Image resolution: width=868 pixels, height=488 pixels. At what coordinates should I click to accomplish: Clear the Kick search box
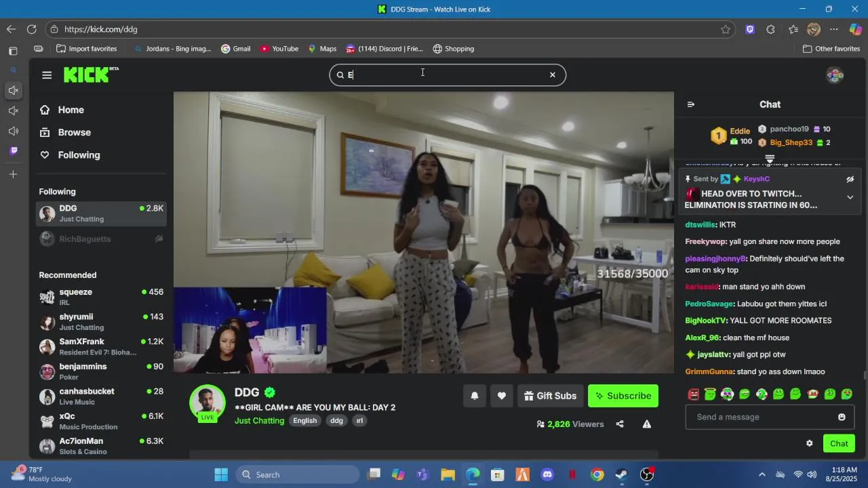click(x=552, y=75)
